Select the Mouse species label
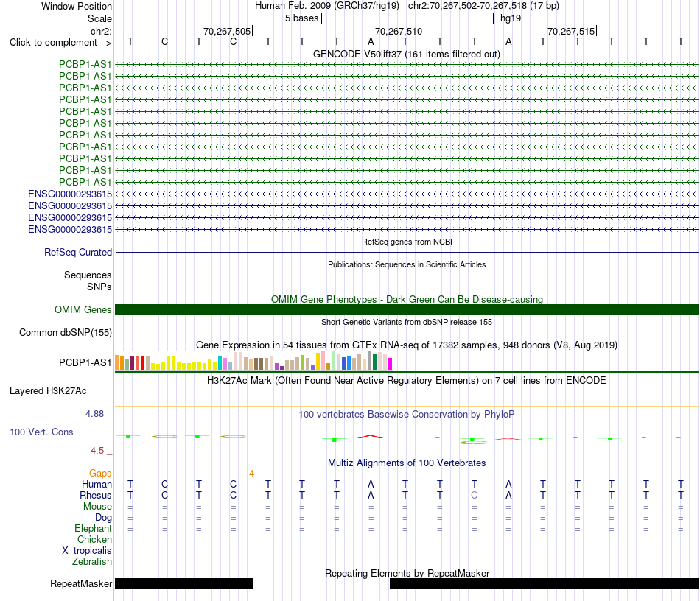 click(97, 507)
